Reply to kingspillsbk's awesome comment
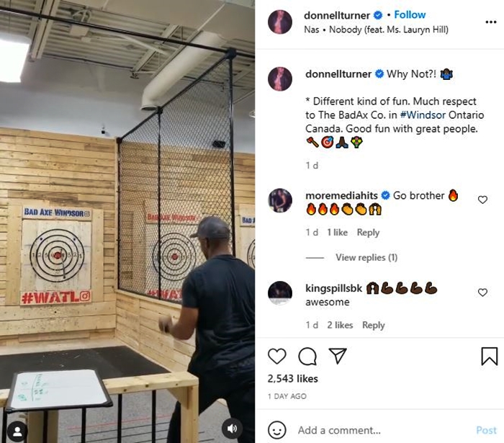The width and height of the screenshot is (504, 443). pos(374,325)
